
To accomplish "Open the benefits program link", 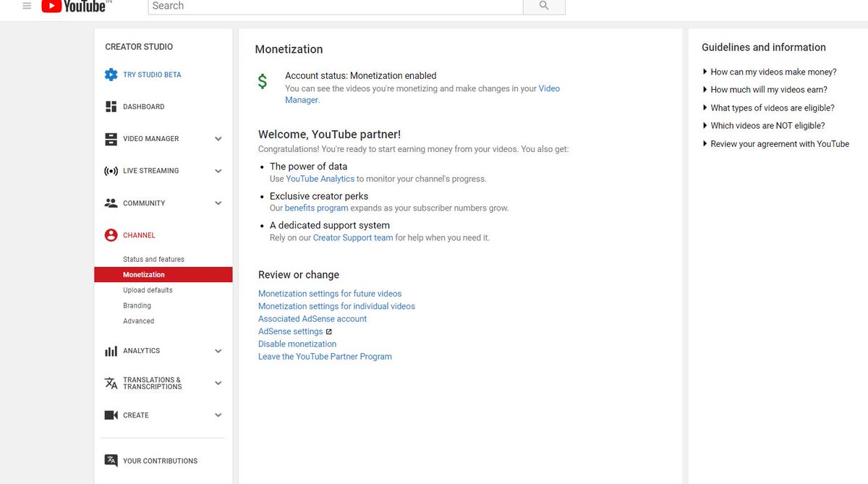I will [316, 208].
